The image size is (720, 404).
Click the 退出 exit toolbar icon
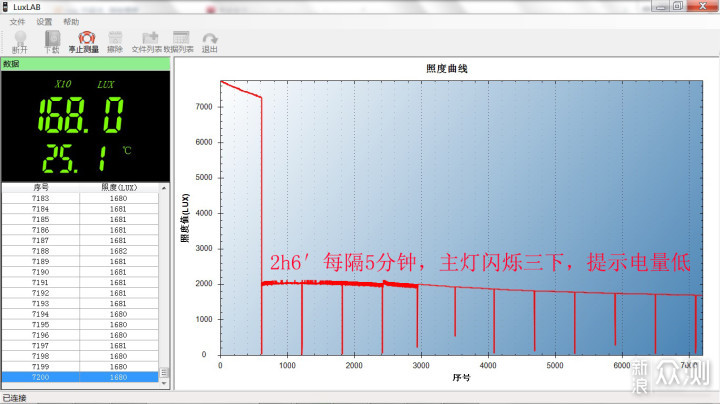209,42
